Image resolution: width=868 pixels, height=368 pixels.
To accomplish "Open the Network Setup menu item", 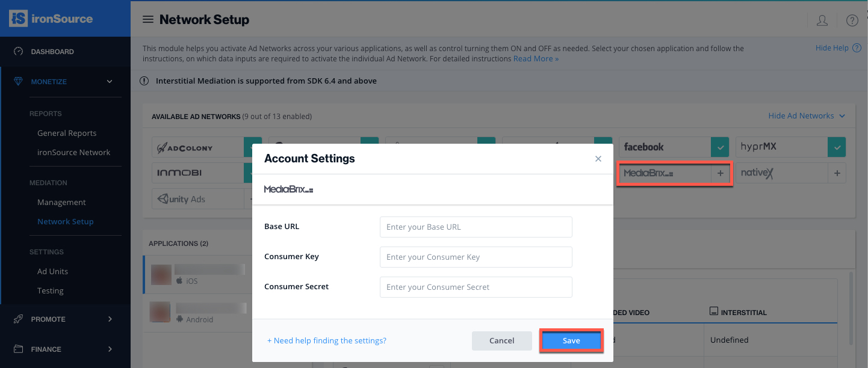I will click(65, 221).
